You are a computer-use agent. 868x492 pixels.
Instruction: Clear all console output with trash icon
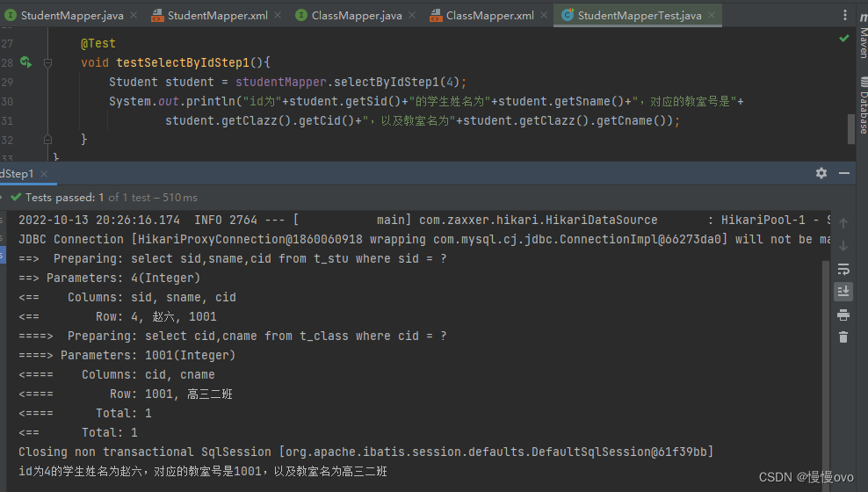[843, 337]
